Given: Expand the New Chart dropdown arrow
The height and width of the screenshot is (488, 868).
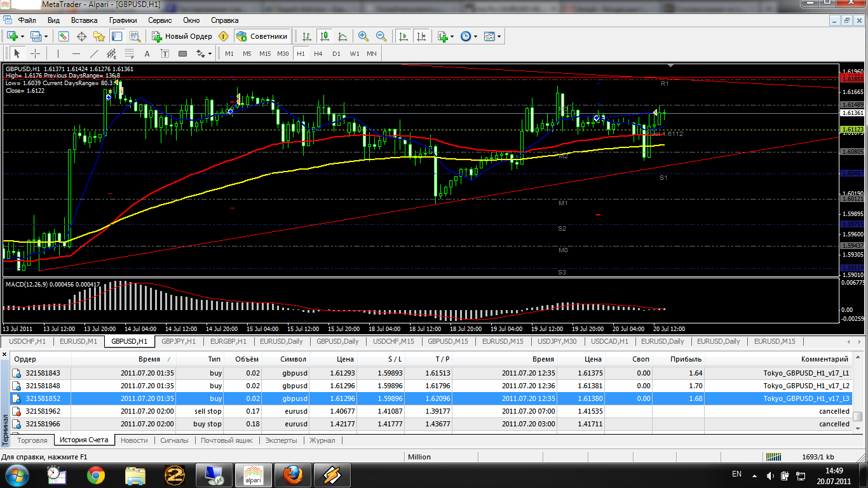Looking at the screenshot, I should [x=22, y=36].
